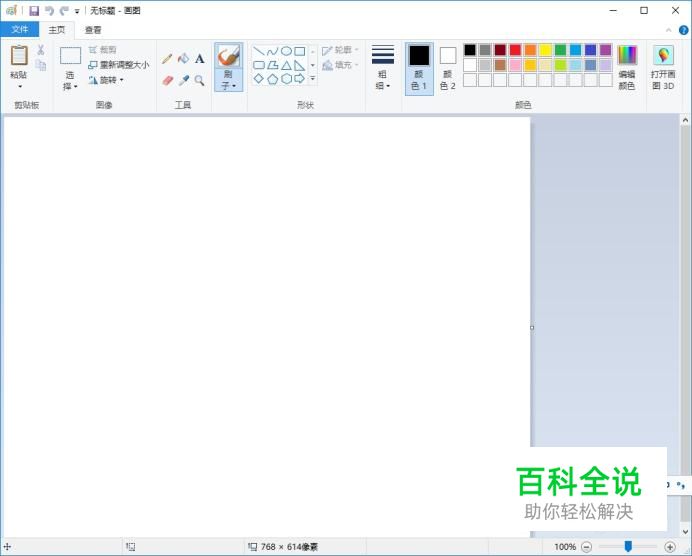The width and height of the screenshot is (692, 556).
Task: Choose the right arrow shape
Action: [x=300, y=79]
